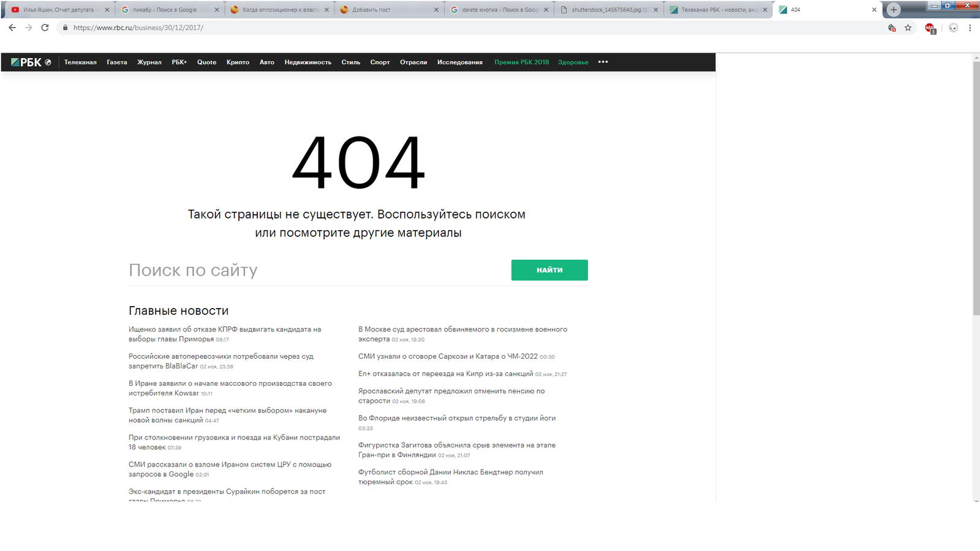Viewport: 980px width, 551px height.
Task: Switch to 'Когда оппозиционер к власти' tab
Action: pos(281,10)
